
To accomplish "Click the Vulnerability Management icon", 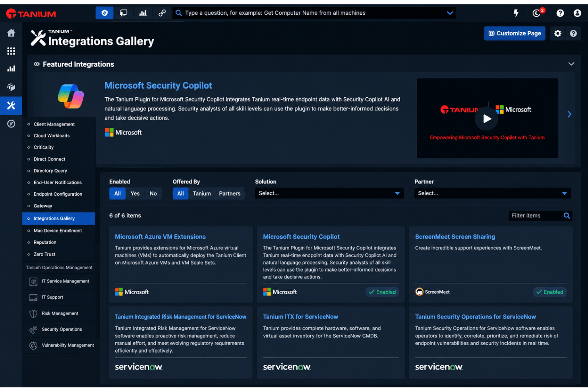I will (33, 346).
